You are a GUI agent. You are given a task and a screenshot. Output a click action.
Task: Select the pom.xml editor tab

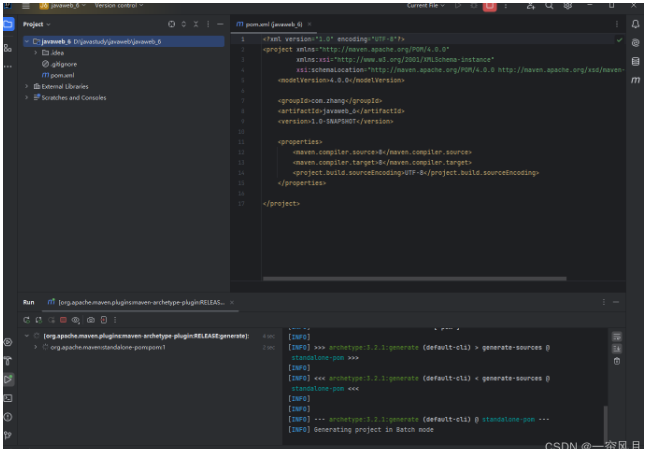tap(270, 23)
